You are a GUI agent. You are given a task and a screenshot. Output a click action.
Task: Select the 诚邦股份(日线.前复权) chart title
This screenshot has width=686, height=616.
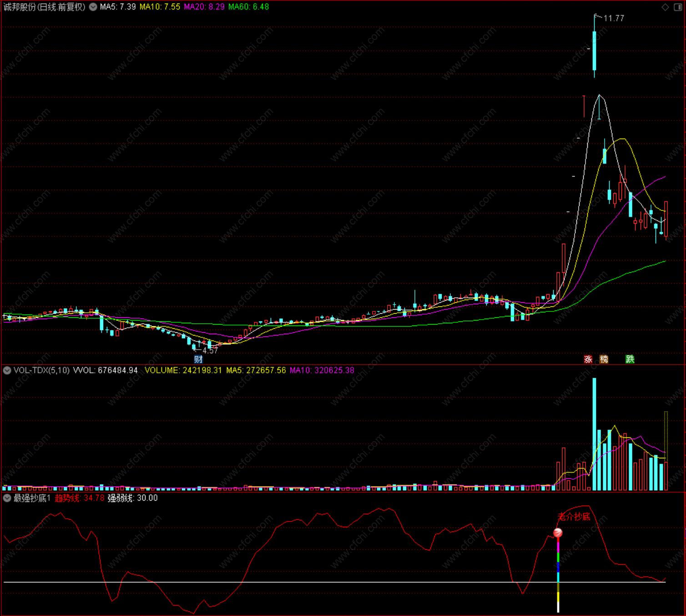pos(44,7)
